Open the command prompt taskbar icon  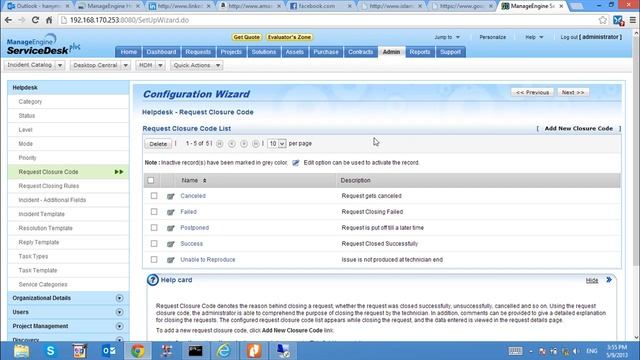(x=195, y=351)
